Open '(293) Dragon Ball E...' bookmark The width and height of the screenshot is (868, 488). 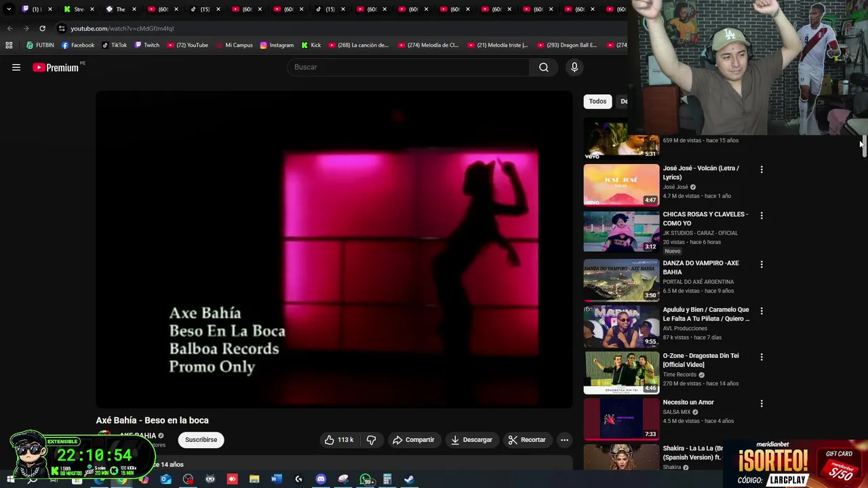tap(568, 45)
